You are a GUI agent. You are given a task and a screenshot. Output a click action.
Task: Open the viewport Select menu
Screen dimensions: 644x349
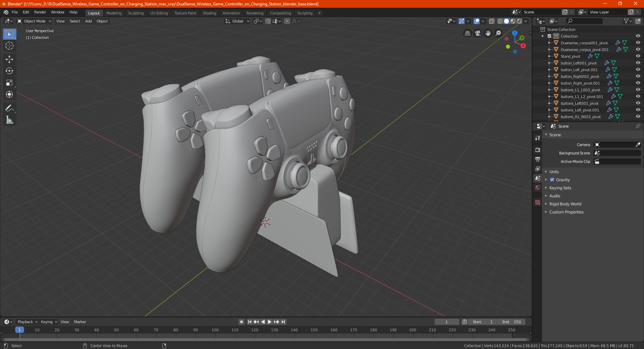coord(75,21)
